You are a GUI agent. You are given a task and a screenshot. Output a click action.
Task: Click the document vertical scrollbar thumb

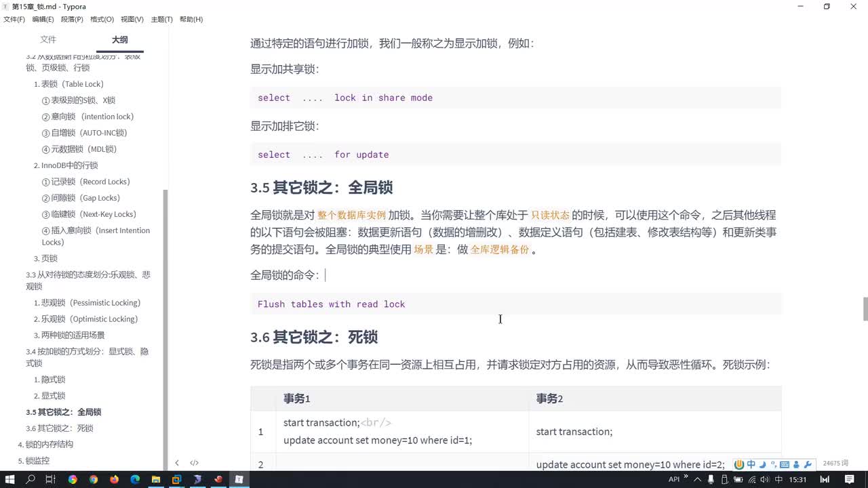click(865, 308)
